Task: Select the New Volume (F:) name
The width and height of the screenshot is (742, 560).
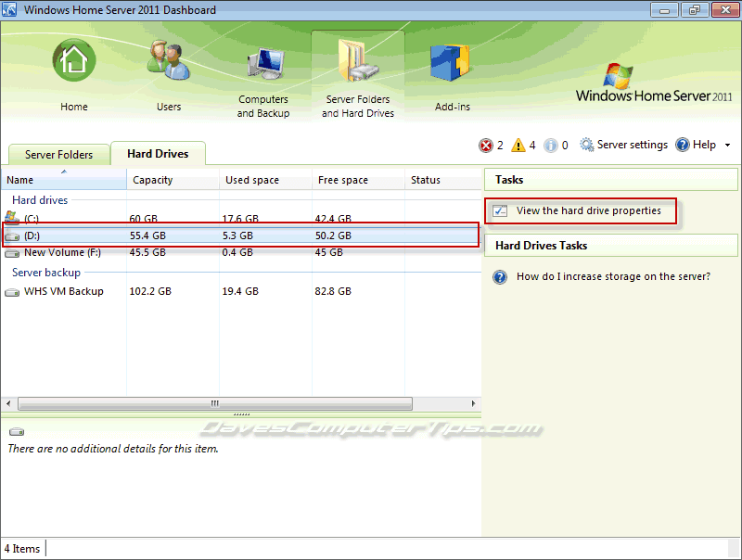Action: click(62, 252)
